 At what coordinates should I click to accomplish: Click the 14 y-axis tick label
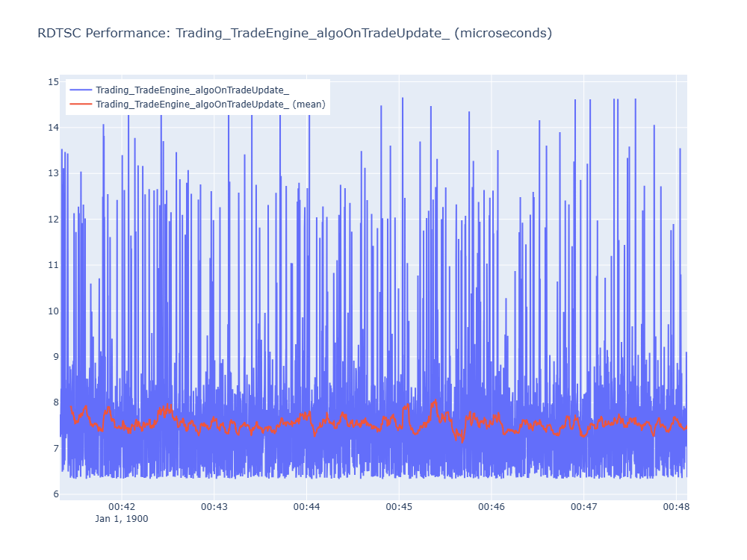click(x=53, y=127)
